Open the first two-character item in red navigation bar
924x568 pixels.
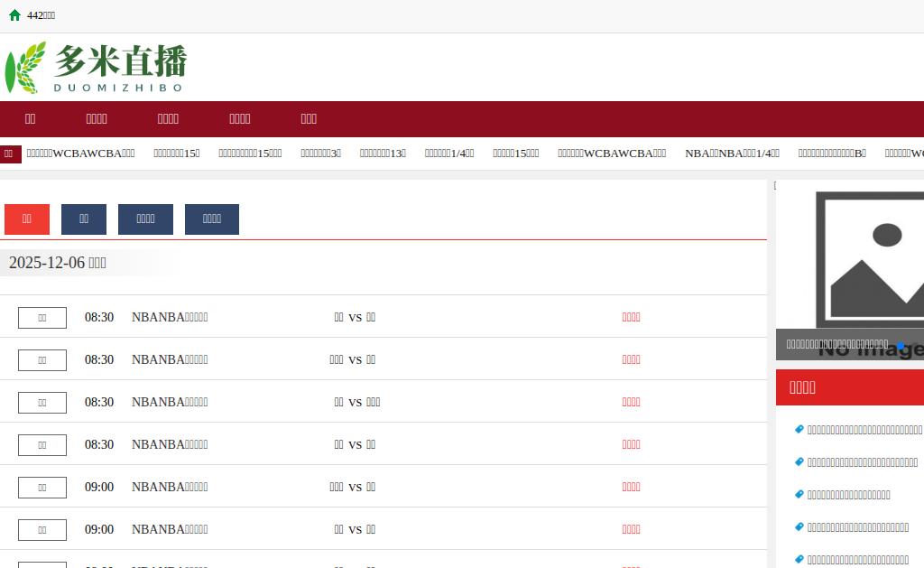(x=30, y=118)
